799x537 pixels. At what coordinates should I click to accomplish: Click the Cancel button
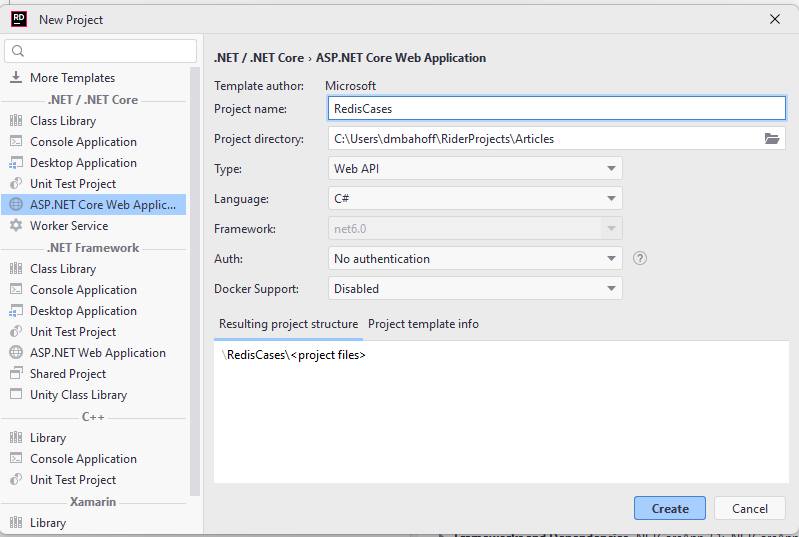[x=750, y=508]
